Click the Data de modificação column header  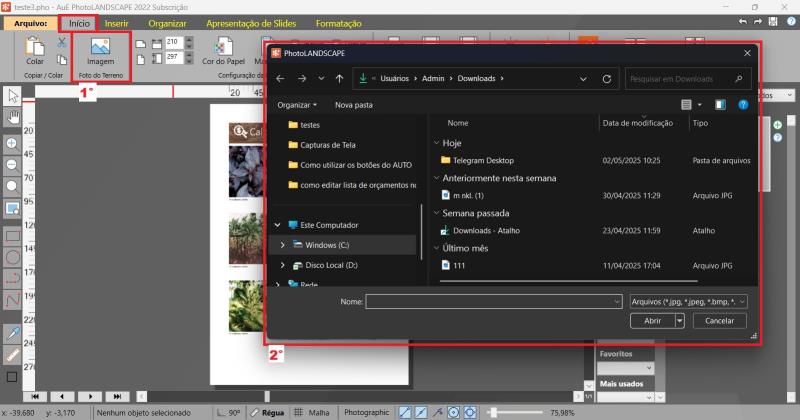637,123
